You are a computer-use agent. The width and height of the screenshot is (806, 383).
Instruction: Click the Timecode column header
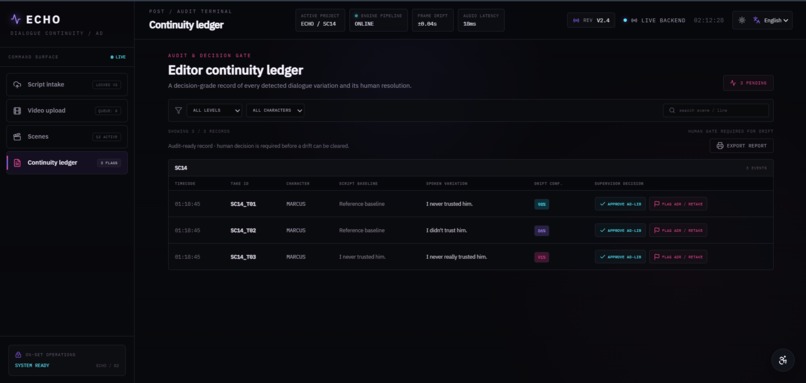(x=185, y=184)
